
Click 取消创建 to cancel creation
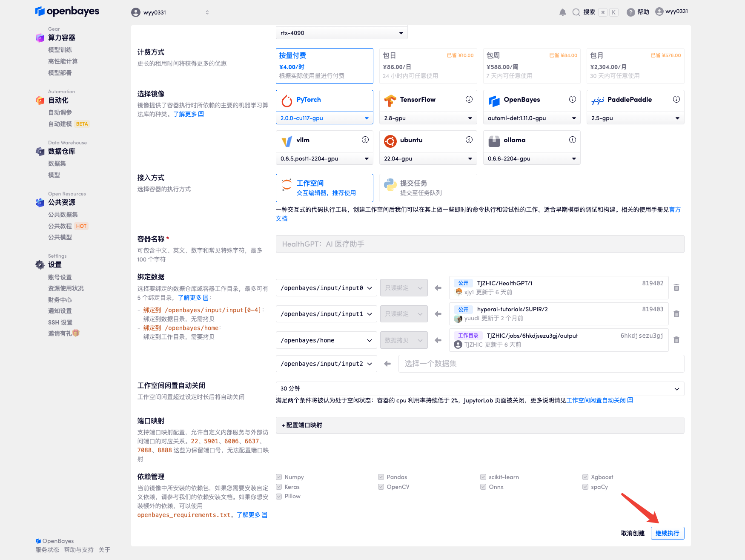(633, 533)
